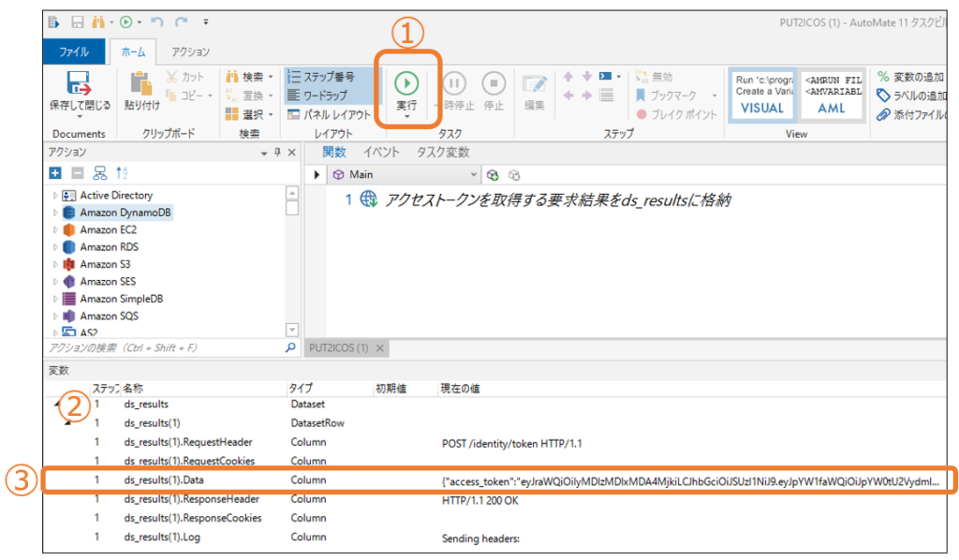Image resolution: width=959 pixels, height=560 pixels.
Task: Click the expand all plus icon in アクション panel
Action: coord(55,173)
